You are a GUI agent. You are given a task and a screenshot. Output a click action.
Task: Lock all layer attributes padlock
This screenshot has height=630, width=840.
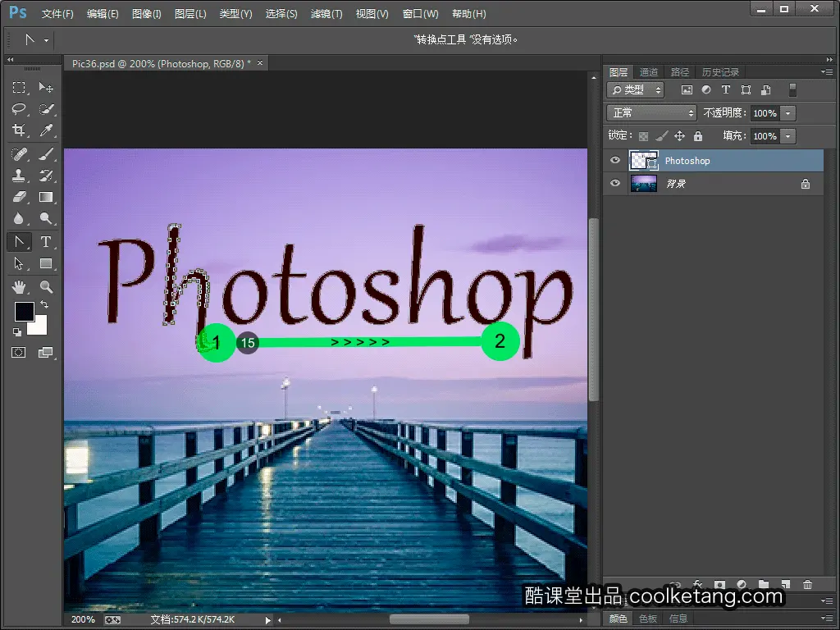pyautogui.click(x=697, y=136)
